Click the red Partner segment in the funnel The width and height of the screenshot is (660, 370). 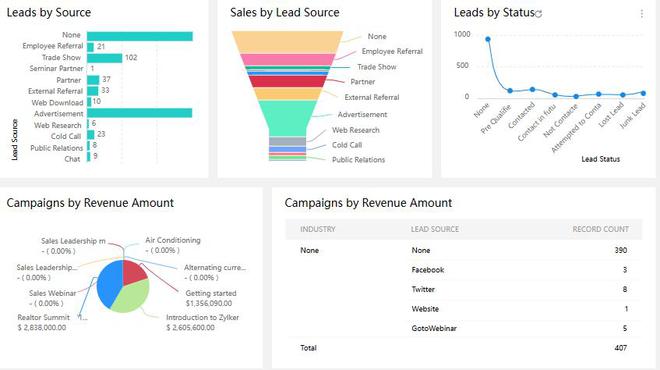287,81
